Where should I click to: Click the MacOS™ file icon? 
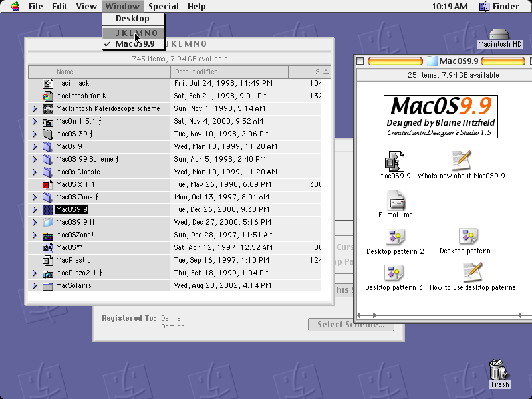[47, 247]
